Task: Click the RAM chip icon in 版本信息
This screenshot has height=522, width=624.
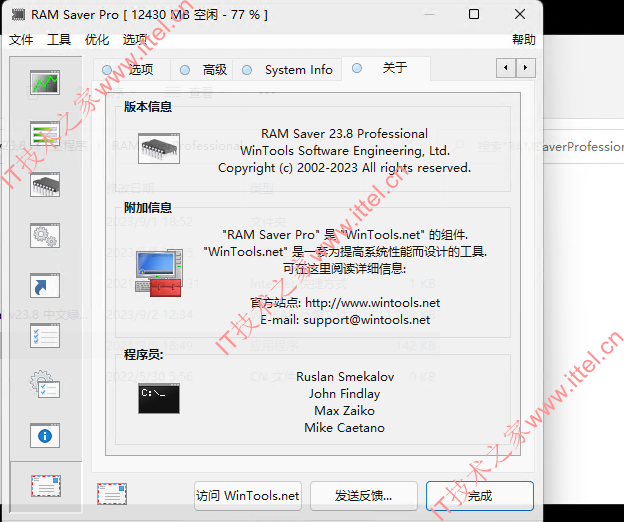Action: [x=159, y=148]
